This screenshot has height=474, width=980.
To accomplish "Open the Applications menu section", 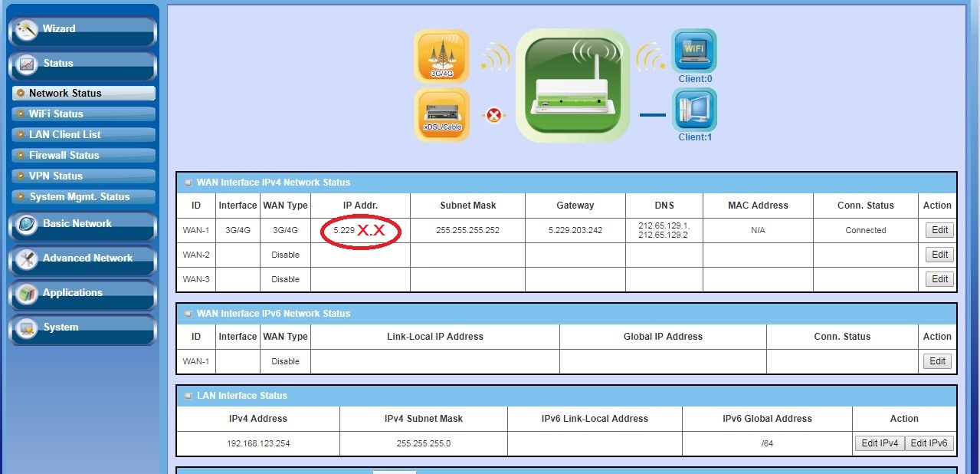I will [82, 295].
